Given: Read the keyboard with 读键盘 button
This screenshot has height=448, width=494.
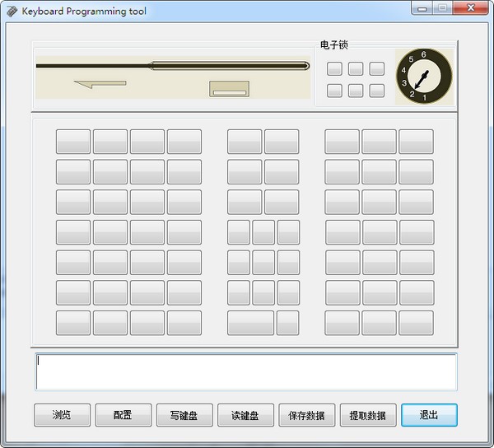Looking at the screenshot, I should click(x=245, y=415).
